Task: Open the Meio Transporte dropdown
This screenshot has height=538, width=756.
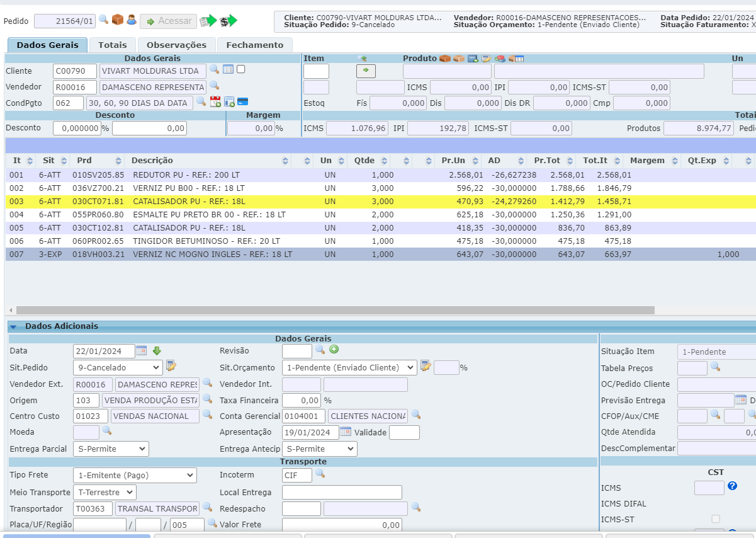Action: click(x=104, y=492)
